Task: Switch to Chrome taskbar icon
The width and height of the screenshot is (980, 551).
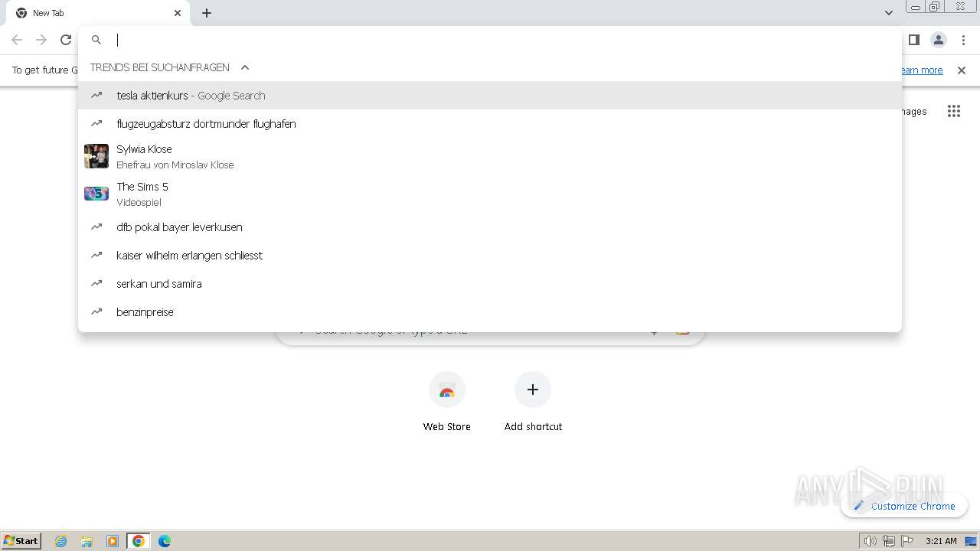Action: [x=139, y=541]
